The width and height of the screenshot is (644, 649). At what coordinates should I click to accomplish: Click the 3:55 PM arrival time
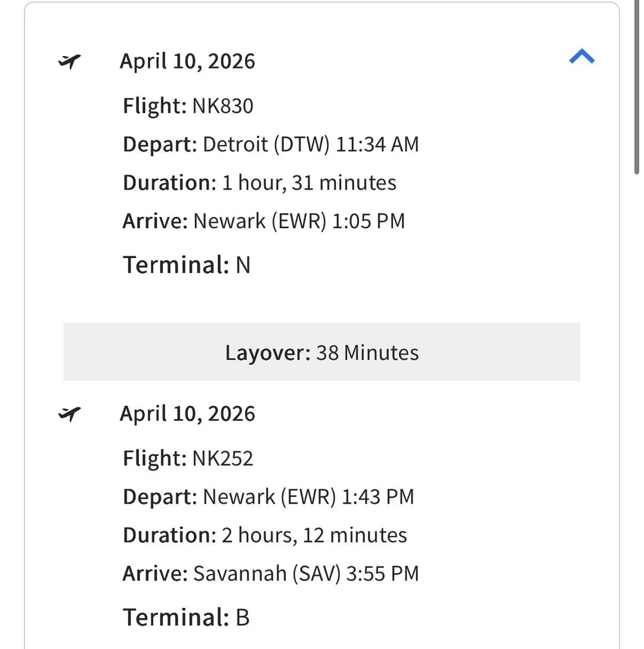382,573
